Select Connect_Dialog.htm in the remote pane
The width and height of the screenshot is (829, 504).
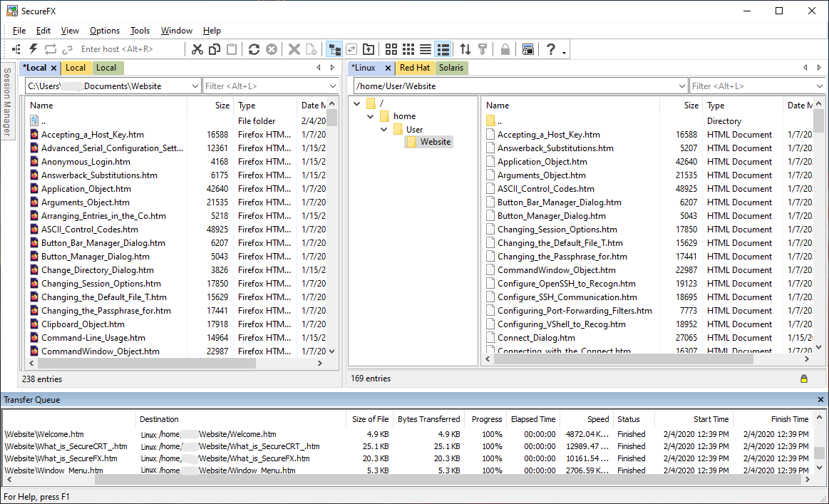click(536, 338)
